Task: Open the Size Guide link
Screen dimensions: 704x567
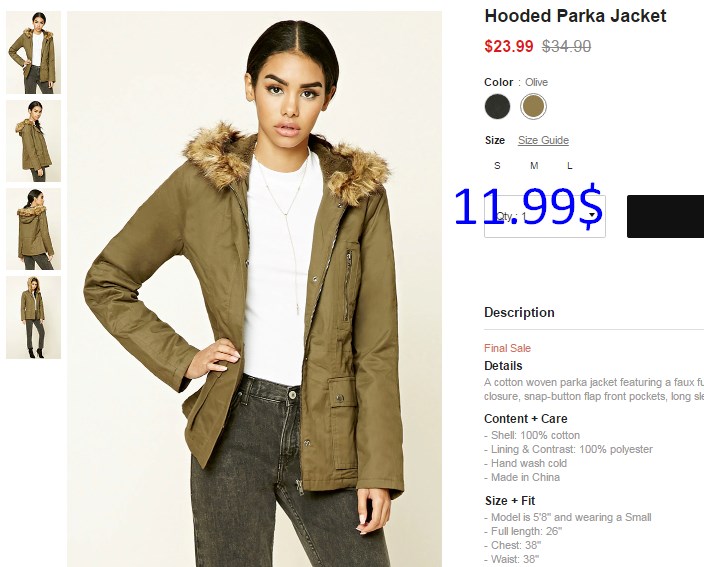Action: coord(543,140)
